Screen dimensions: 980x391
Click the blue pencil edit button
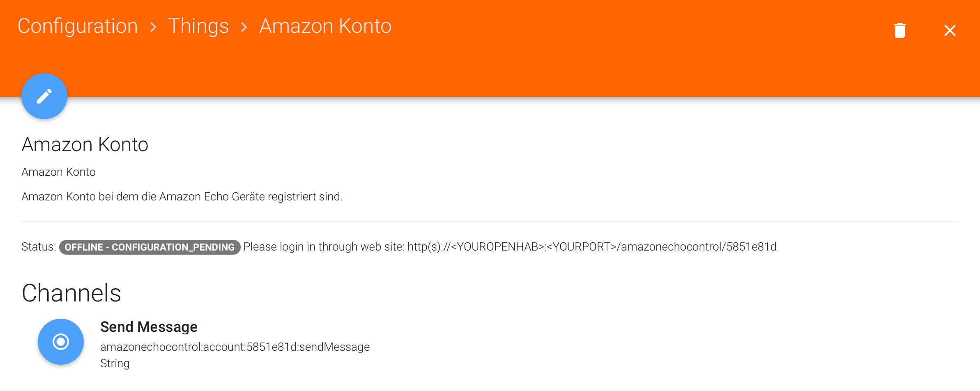coord(44,96)
